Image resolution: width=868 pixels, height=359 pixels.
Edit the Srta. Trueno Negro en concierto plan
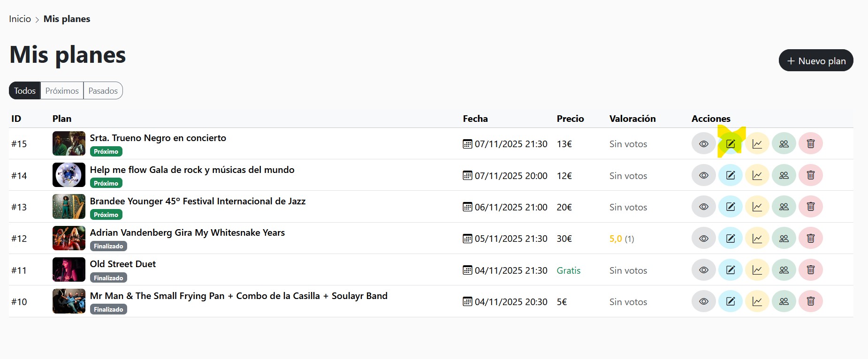coord(731,144)
